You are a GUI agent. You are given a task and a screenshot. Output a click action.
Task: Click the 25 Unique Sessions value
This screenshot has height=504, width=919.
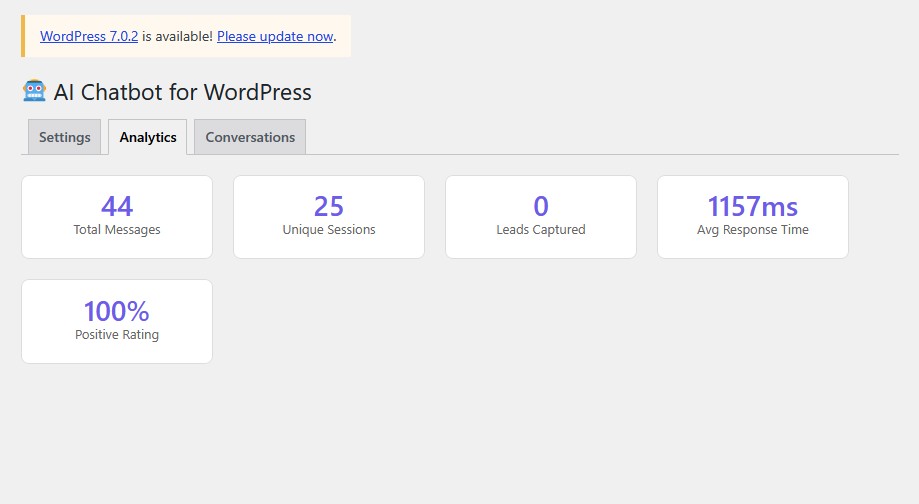click(x=329, y=206)
